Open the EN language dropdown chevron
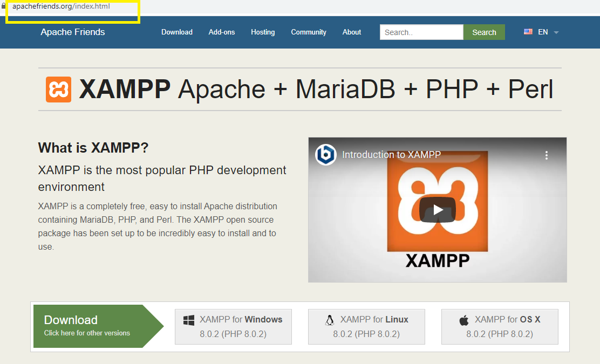Image resolution: width=600 pixels, height=364 pixels. point(556,32)
